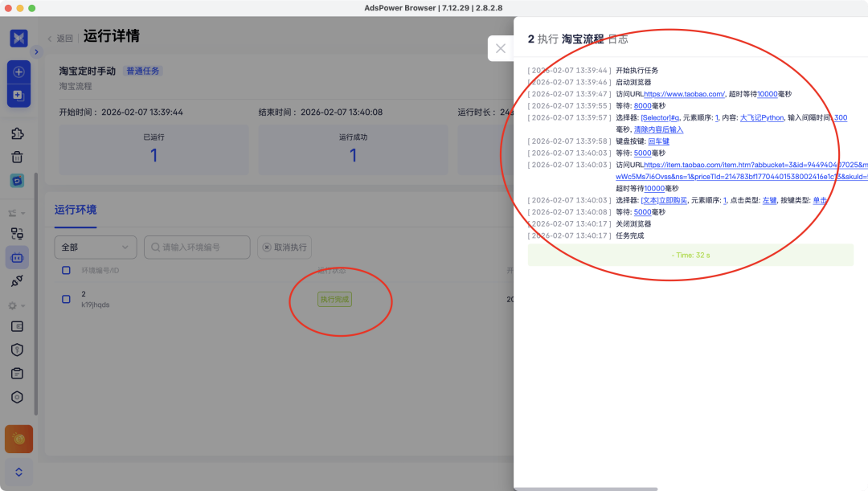Click the environment ID k19jhqds text

95,305
